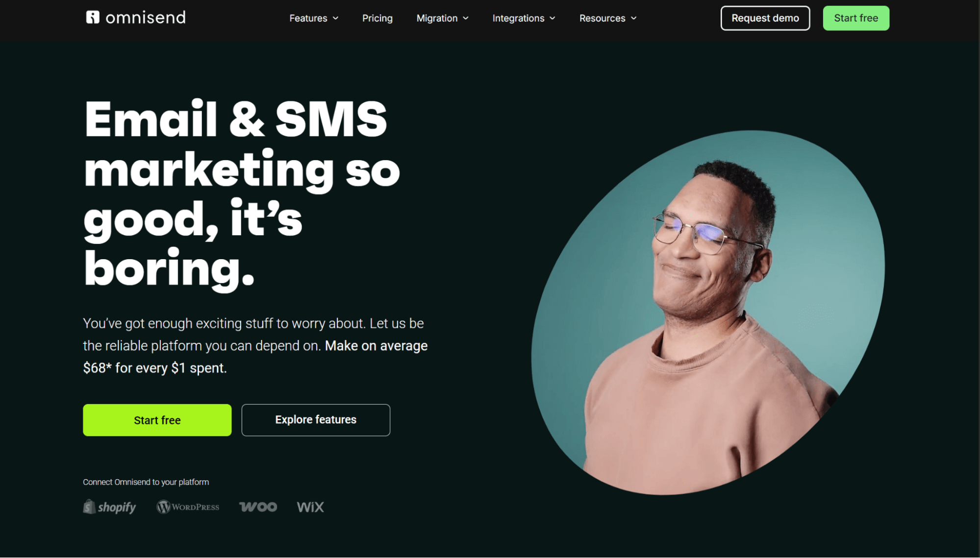Click the hero image of smiling man
This screenshot has width=980, height=558.
tap(708, 313)
